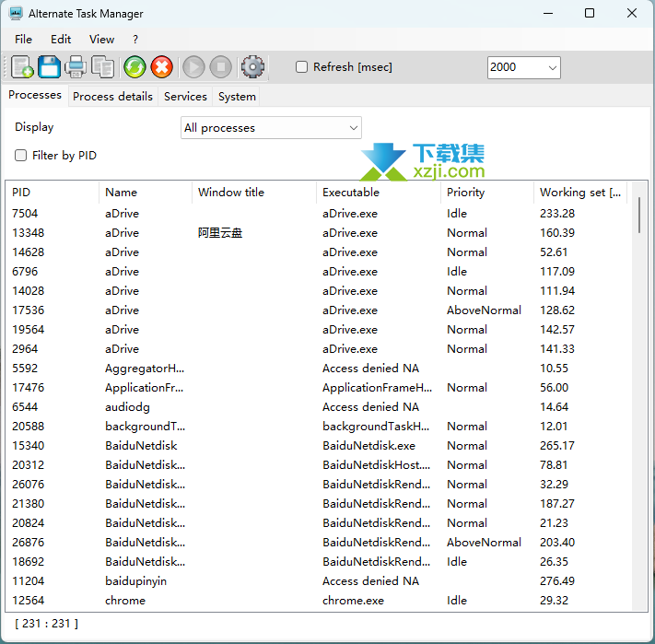This screenshot has height=644, width=655.
Task: Maximize the Alternate Task Manager window
Action: coord(590,14)
